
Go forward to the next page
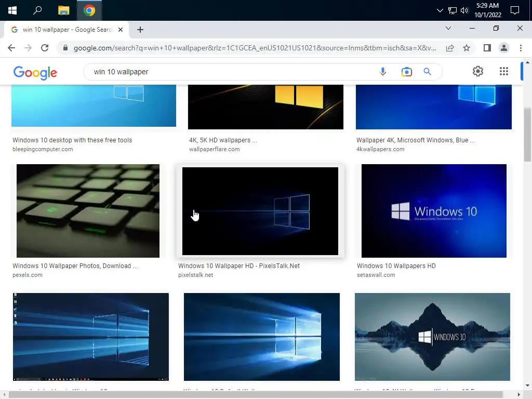click(x=28, y=48)
